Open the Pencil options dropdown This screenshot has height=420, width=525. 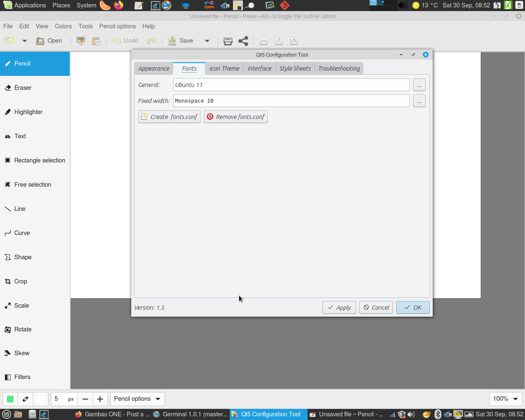(137, 399)
